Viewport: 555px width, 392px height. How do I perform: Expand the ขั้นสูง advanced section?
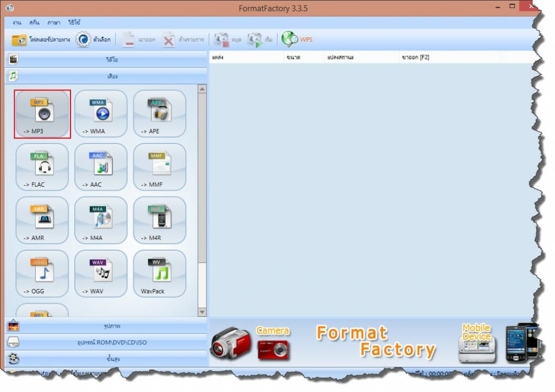tap(106, 358)
